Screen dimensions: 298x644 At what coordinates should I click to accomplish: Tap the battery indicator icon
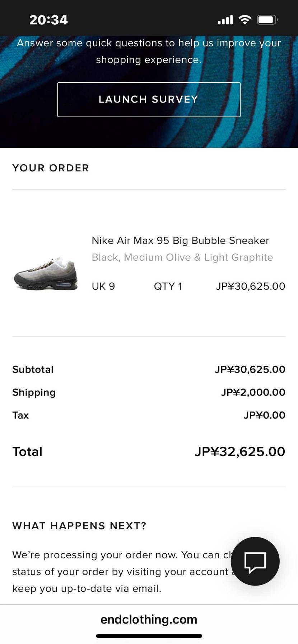(x=267, y=20)
